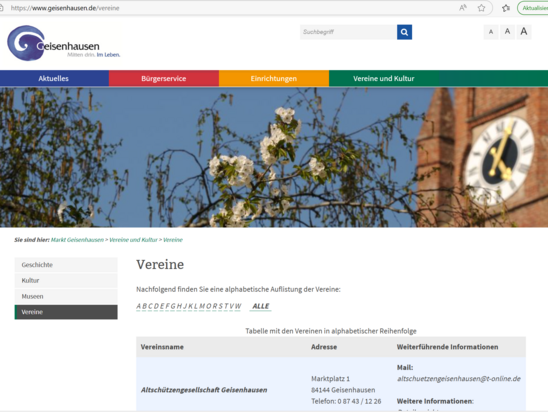
Task: Click the Aktualisieren button in browser toolbar
Action: coord(533,8)
